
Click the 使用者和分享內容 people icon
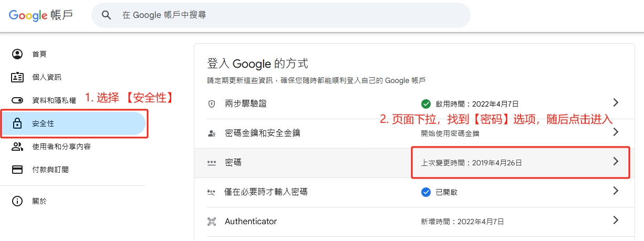(17, 146)
